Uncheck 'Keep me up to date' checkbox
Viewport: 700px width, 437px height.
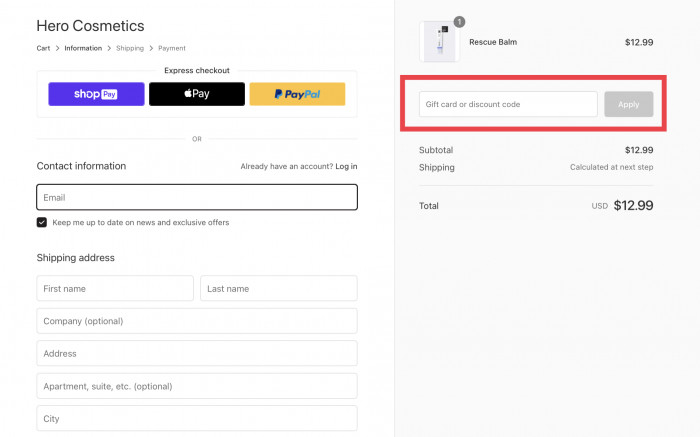point(42,222)
